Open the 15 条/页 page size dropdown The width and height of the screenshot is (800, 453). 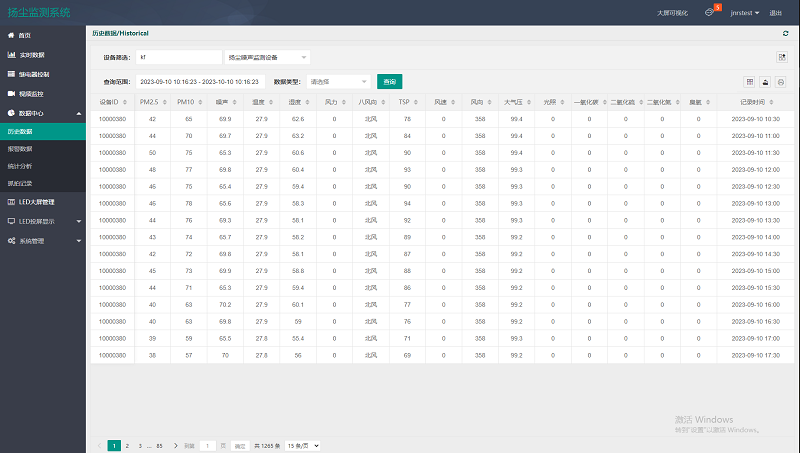(x=301, y=444)
